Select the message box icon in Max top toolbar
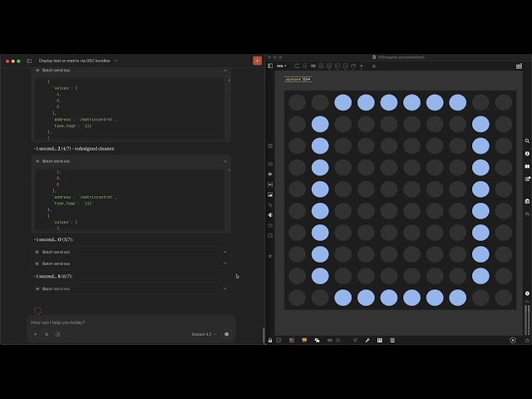 pos(305,66)
